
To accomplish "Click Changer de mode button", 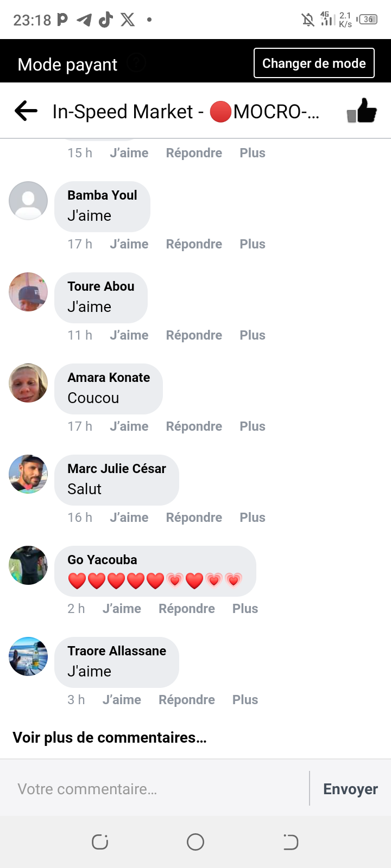I will [x=314, y=63].
